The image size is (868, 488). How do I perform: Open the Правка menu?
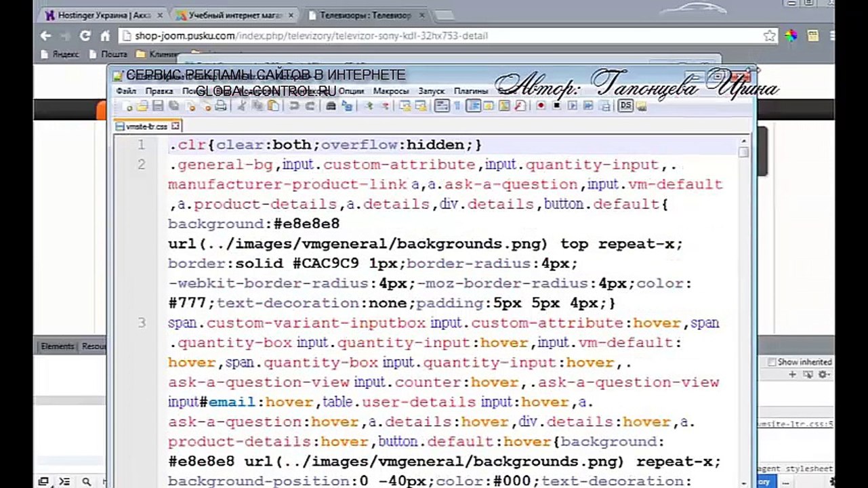[159, 91]
